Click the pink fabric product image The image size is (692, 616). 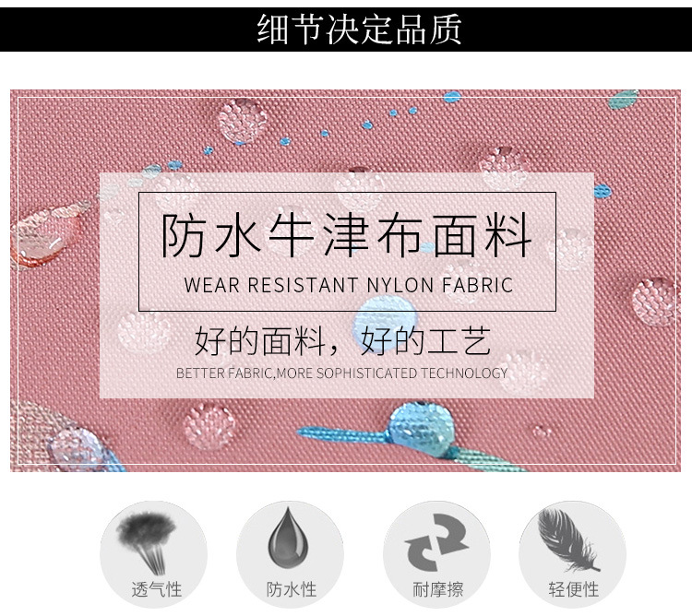click(346, 281)
